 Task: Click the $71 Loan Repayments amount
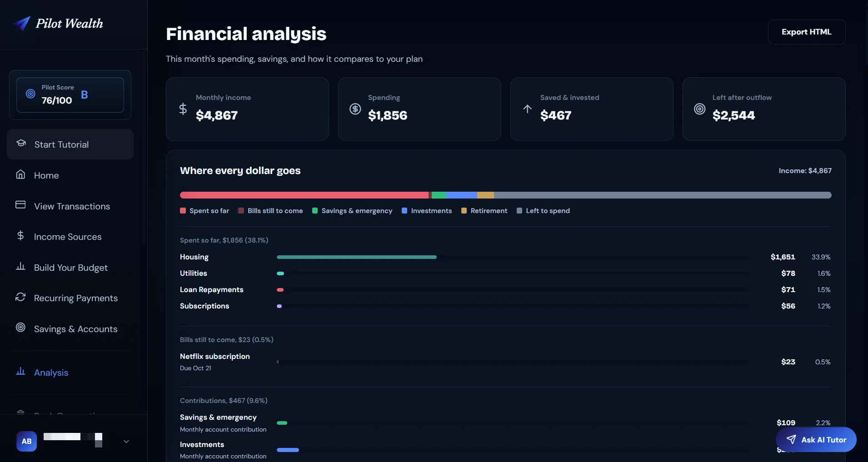coord(788,290)
